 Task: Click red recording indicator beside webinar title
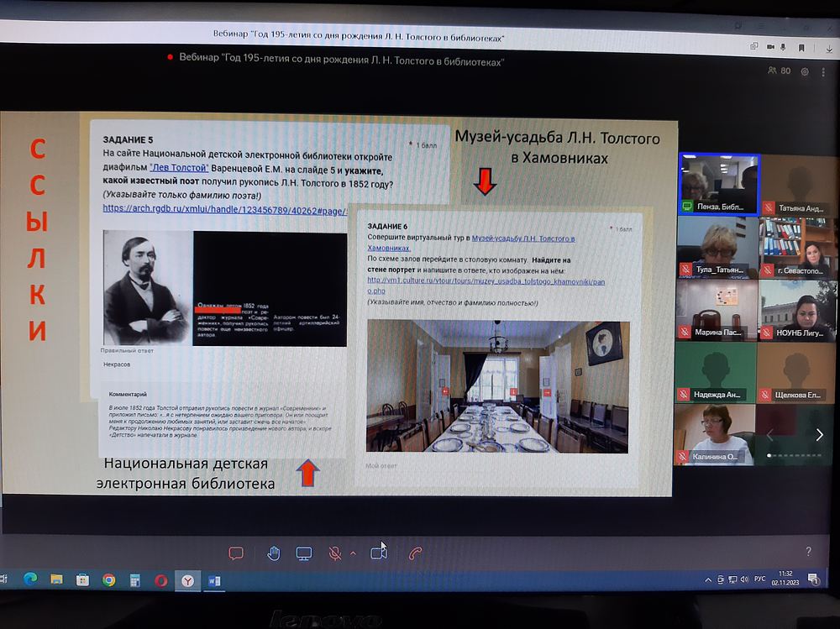(x=170, y=57)
